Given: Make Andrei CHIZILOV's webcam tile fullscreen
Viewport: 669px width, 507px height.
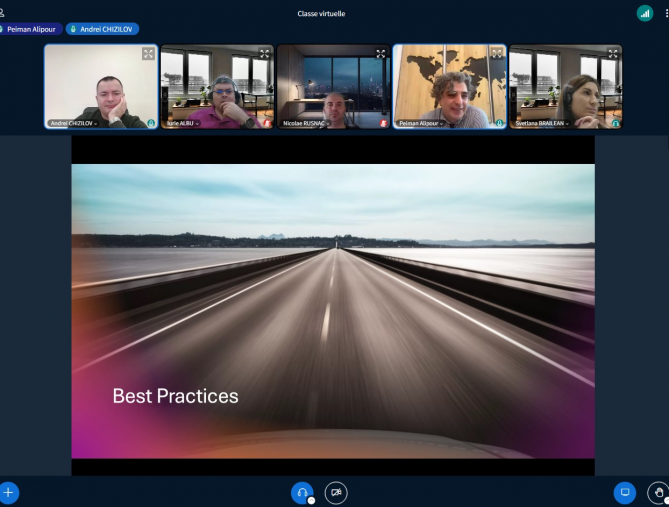Looking at the screenshot, I should pyautogui.click(x=148, y=54).
